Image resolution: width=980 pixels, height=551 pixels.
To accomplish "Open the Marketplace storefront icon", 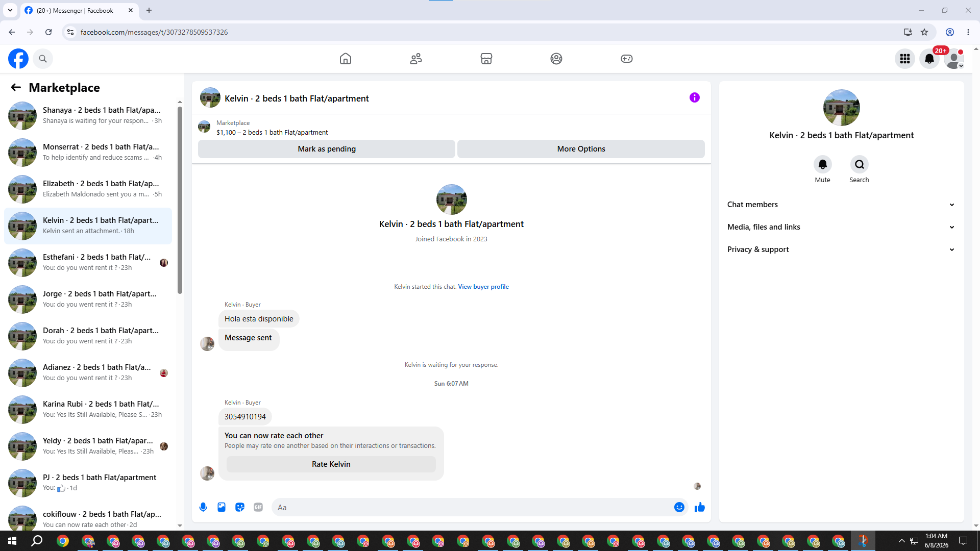I will pyautogui.click(x=486, y=59).
